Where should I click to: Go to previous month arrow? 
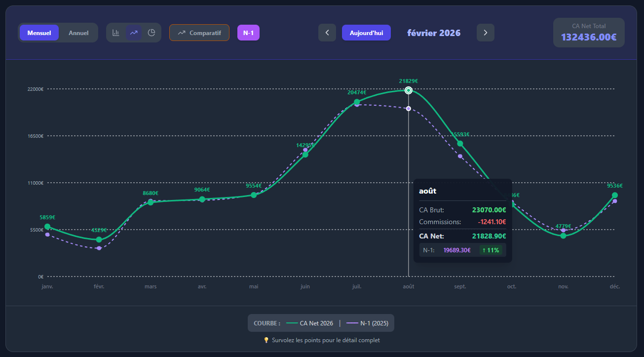327,33
